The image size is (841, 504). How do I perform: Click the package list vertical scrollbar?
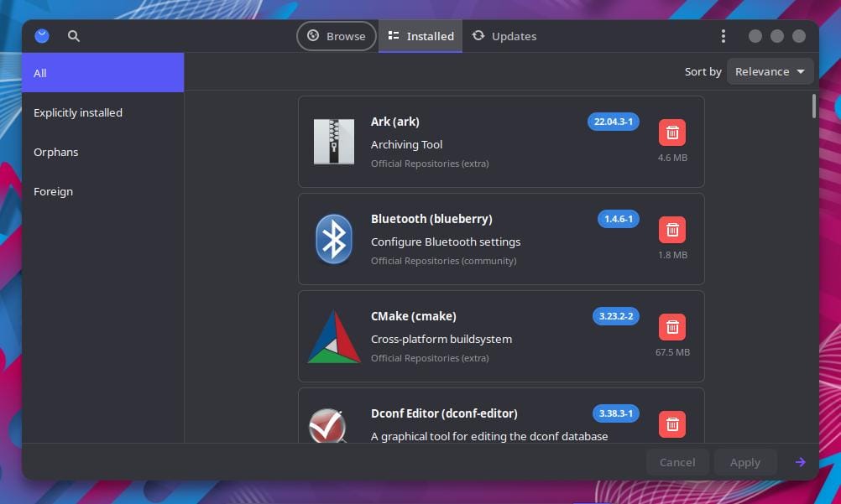(x=813, y=107)
